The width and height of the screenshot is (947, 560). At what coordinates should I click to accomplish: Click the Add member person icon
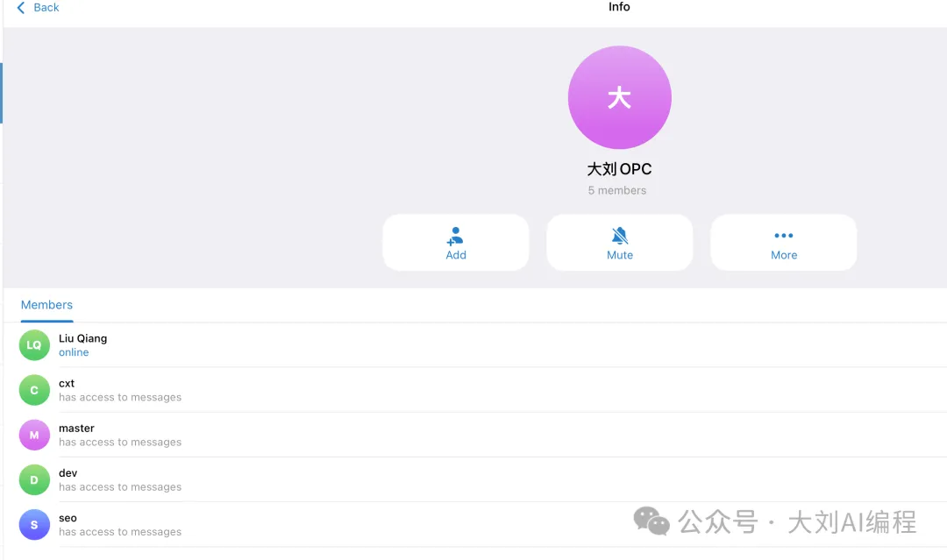455,236
